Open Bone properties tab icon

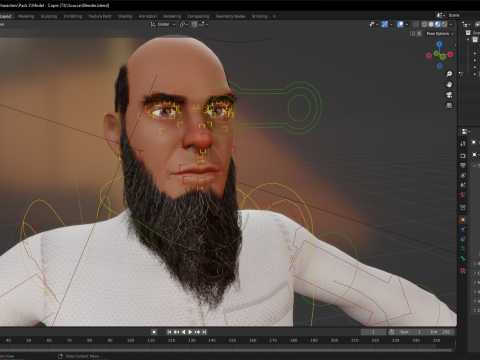(463, 259)
